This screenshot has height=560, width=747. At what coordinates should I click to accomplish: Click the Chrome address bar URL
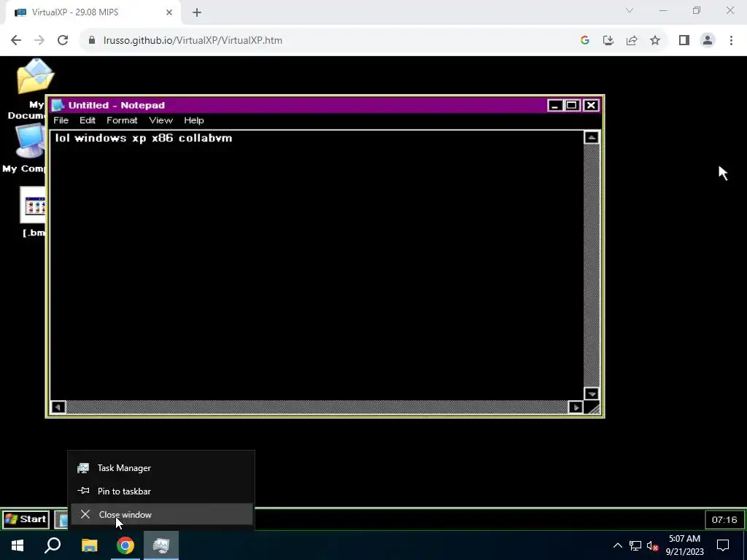point(193,40)
